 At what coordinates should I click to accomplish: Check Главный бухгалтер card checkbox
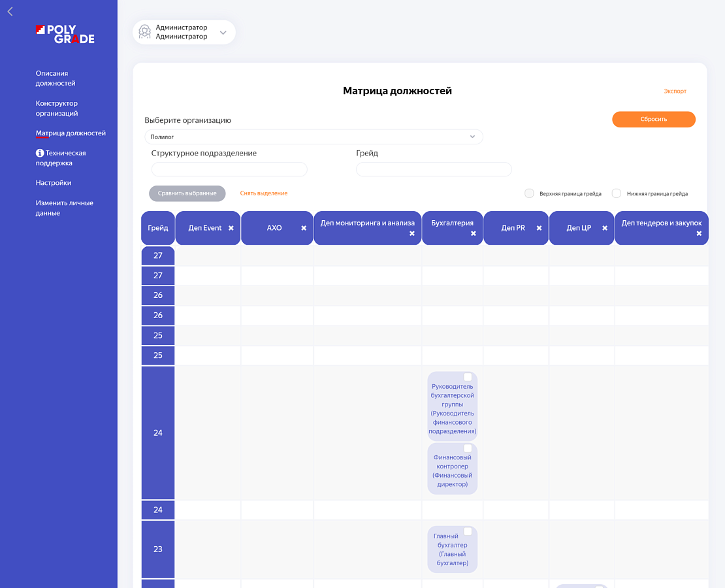click(468, 532)
